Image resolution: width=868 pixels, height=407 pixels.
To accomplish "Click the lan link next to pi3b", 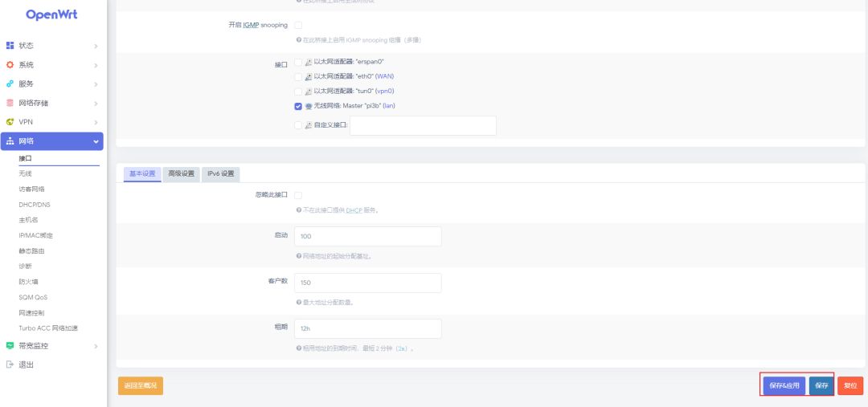I will pos(389,106).
